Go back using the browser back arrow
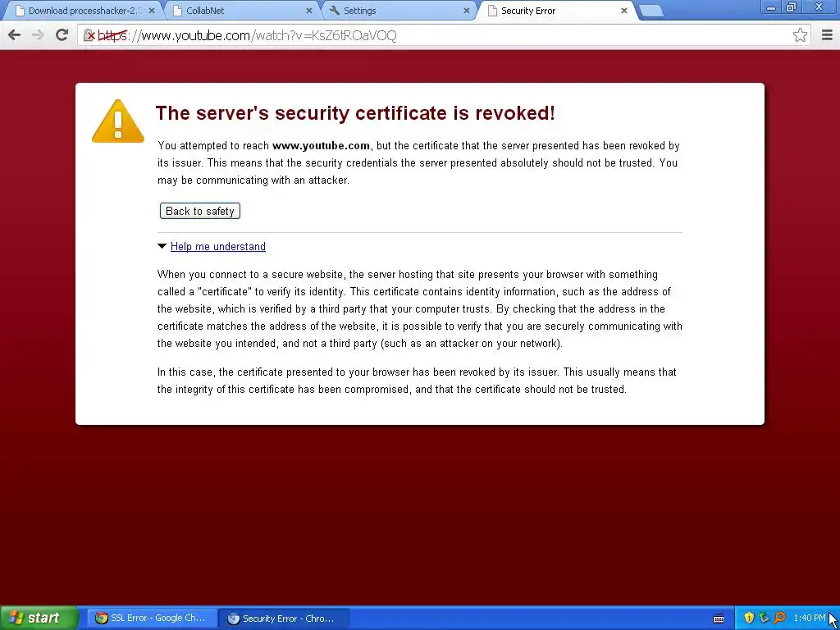Viewport: 840px width, 630px height. [x=15, y=35]
